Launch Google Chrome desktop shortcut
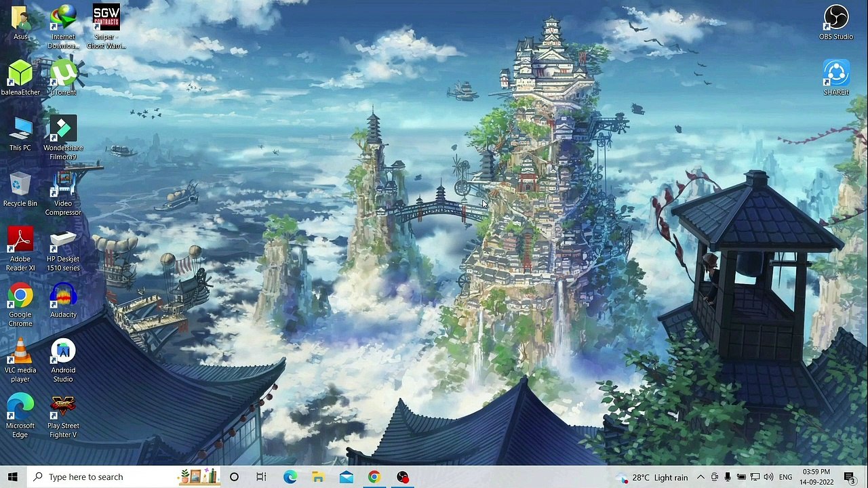Image resolution: width=868 pixels, height=488 pixels. click(20, 305)
